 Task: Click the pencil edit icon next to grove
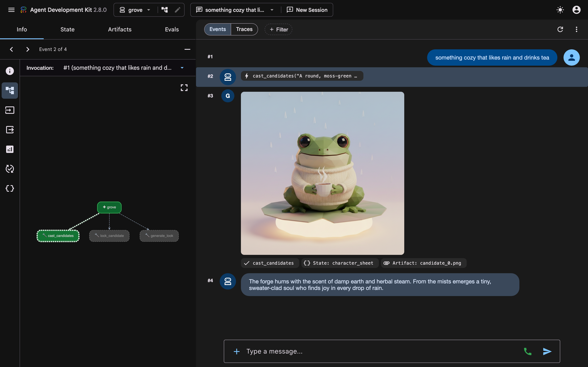[178, 10]
